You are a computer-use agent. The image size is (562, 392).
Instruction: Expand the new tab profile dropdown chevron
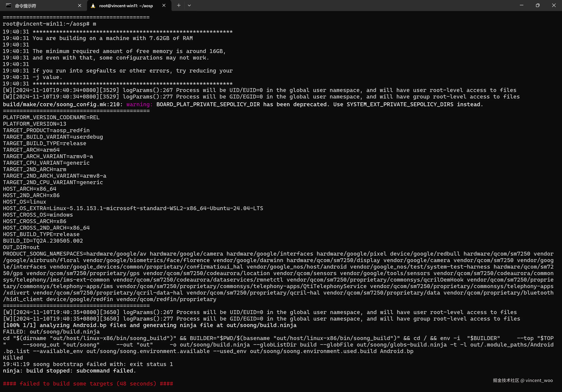189,5
